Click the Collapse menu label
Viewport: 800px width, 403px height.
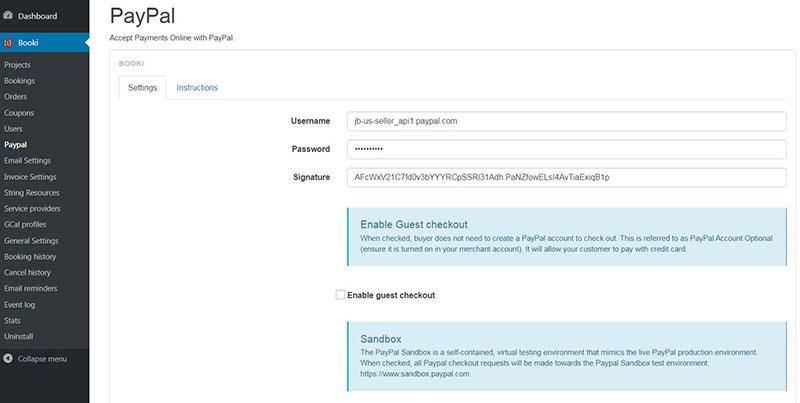(x=42, y=359)
